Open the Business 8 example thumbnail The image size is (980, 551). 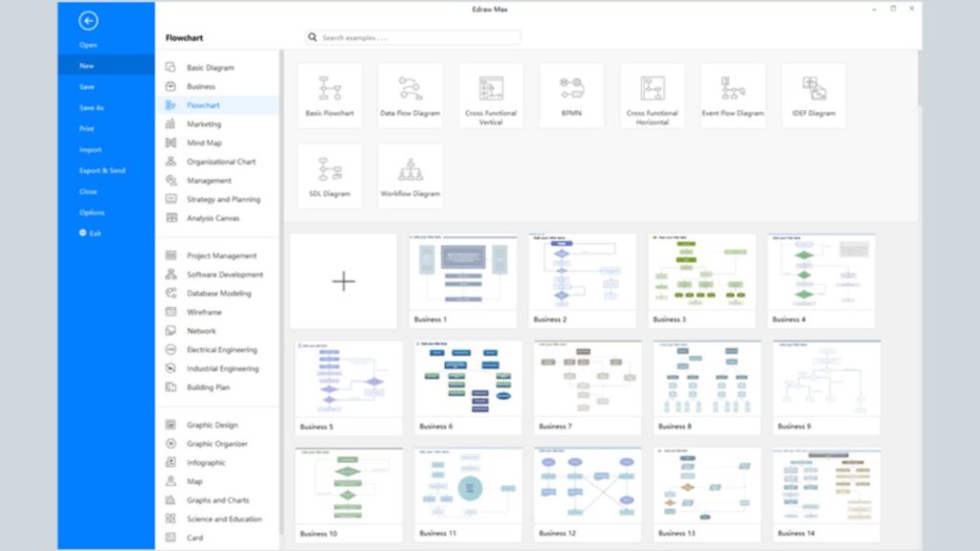point(707,388)
